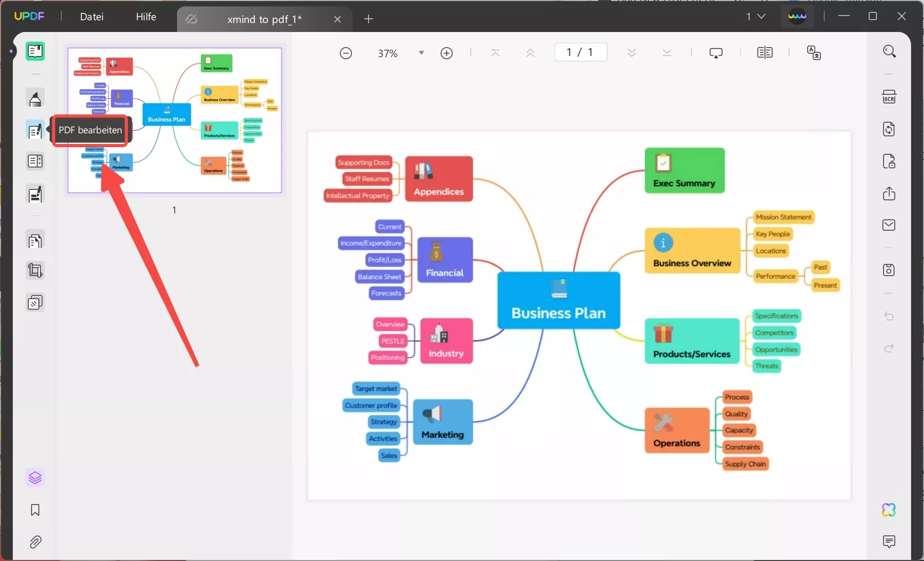This screenshot has width=924, height=561.
Task: Open document search
Action: coord(889,51)
